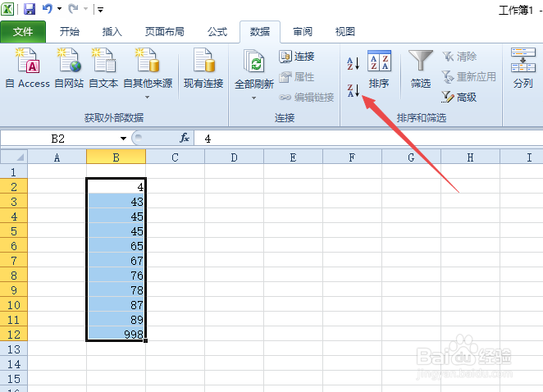This screenshot has height=392, width=543.
Task: Click cell containing 76
Action: click(x=116, y=276)
